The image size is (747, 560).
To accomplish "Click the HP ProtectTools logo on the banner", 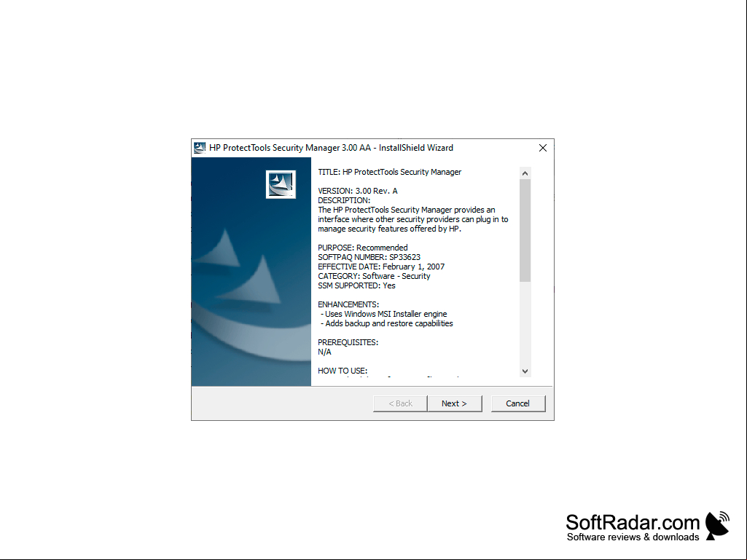I will [x=281, y=184].
